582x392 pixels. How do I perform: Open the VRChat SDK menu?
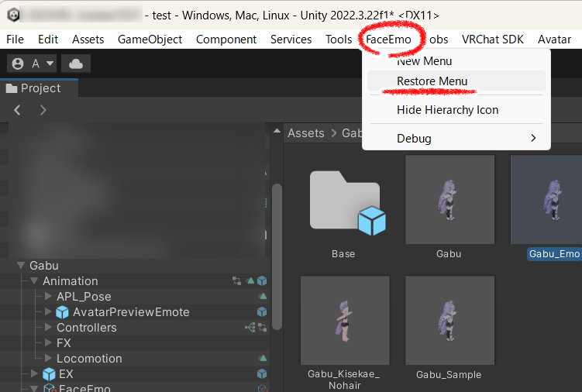pyautogui.click(x=493, y=39)
